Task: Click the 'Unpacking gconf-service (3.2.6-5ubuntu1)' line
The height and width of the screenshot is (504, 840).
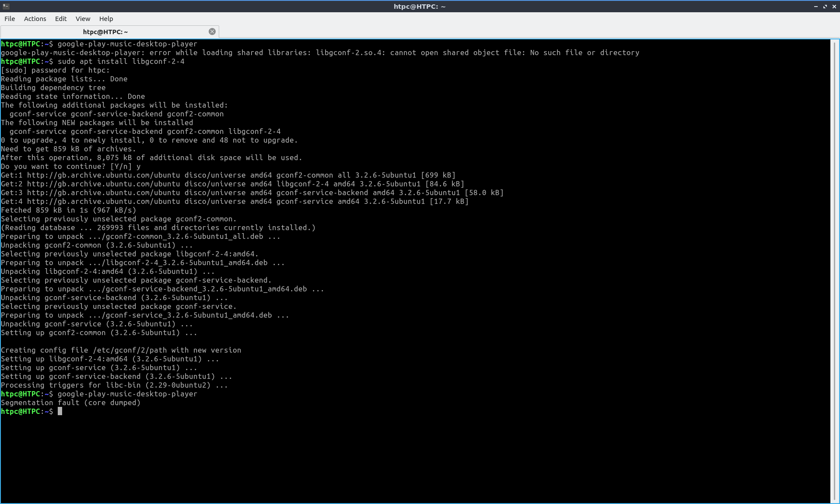Action: click(97, 324)
